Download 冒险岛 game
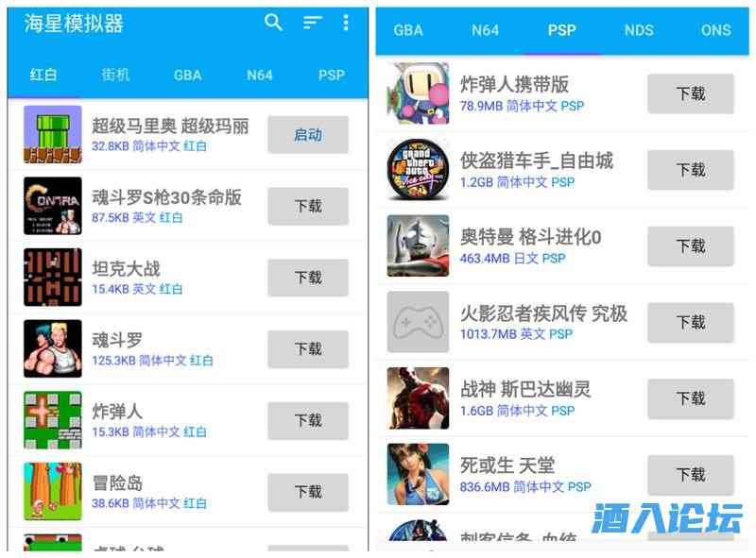 point(308,492)
